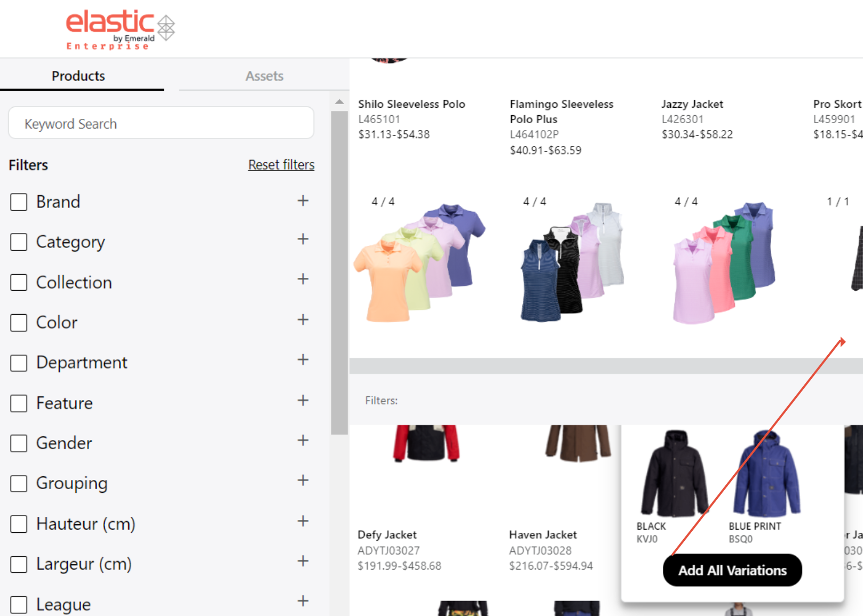Click the Elastic Enterprise logo
The width and height of the screenshot is (863, 616).
click(x=120, y=29)
